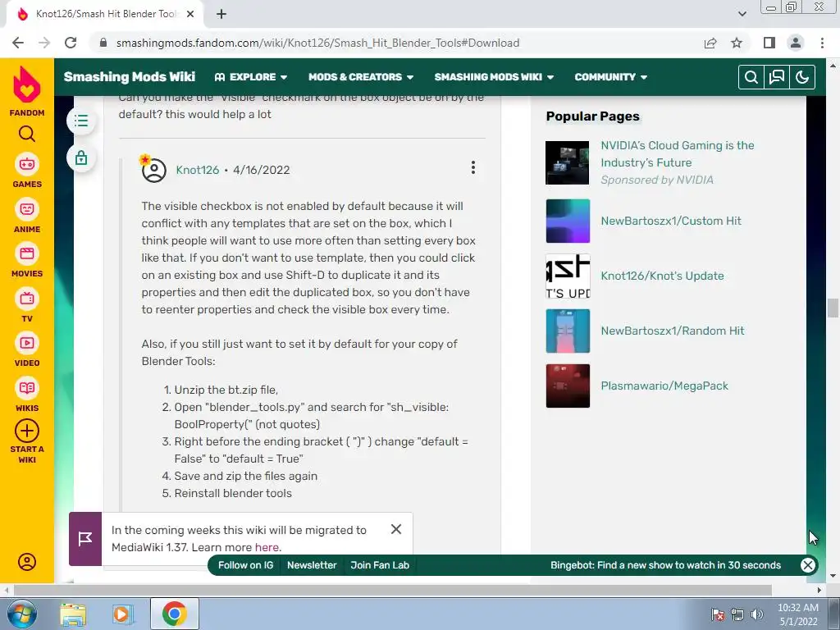Open Chrome side panel icon
The width and height of the screenshot is (840, 630).
(769, 43)
